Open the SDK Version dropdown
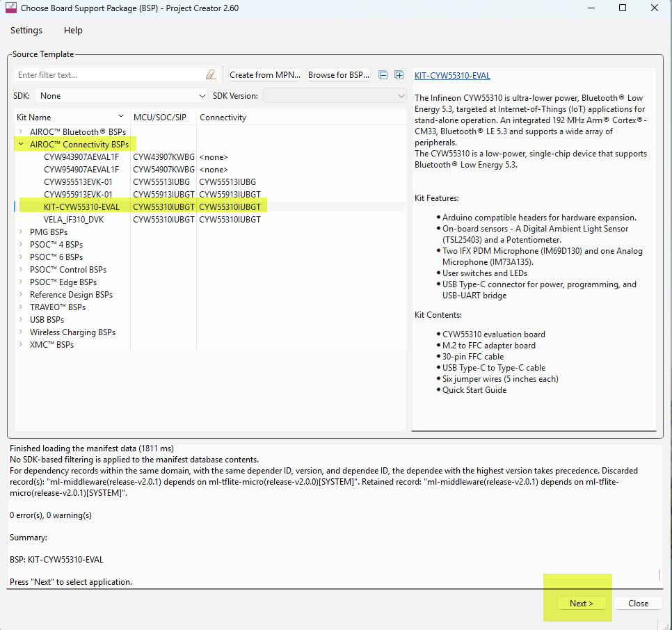This screenshot has width=672, height=630. [335, 96]
